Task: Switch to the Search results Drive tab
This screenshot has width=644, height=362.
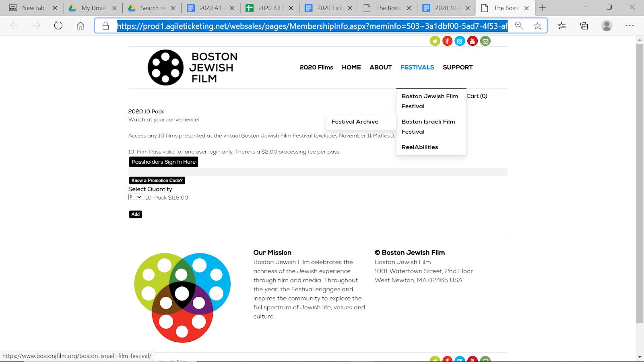Action: point(152,8)
